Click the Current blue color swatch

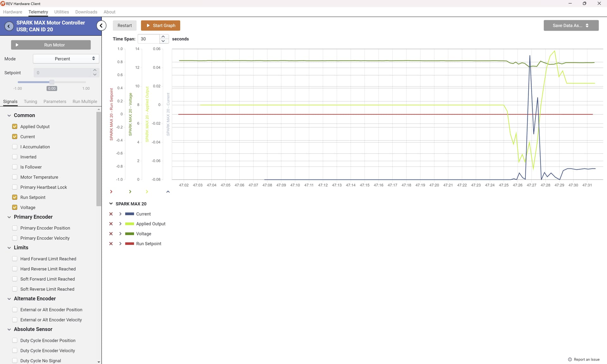coord(130,214)
